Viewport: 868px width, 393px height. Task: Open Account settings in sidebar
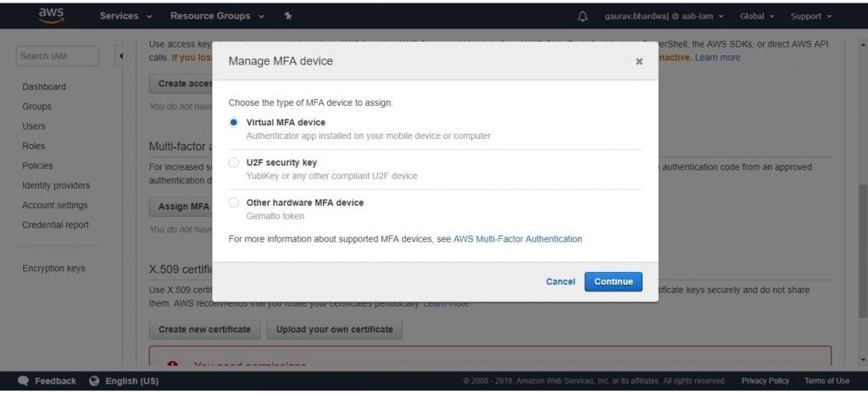pos(55,205)
